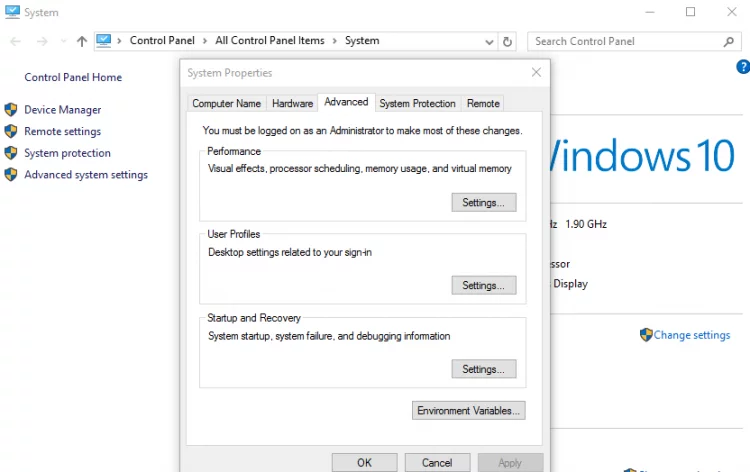Open Control Panel Home link
750x472 pixels.
(x=73, y=77)
